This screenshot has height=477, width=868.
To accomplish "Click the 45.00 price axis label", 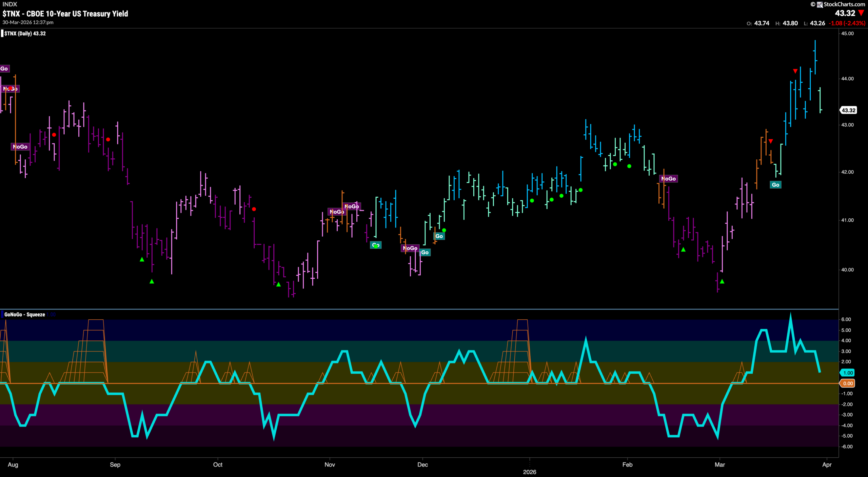I will (x=847, y=33).
